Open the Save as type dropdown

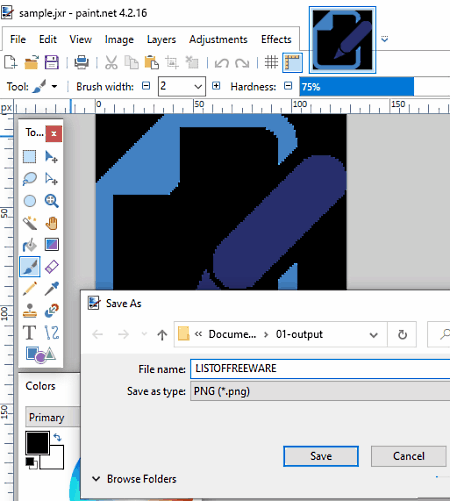click(320, 391)
